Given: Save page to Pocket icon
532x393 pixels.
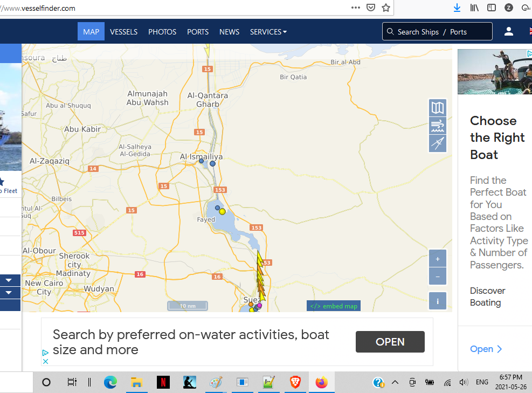Looking at the screenshot, I should coord(371,8).
